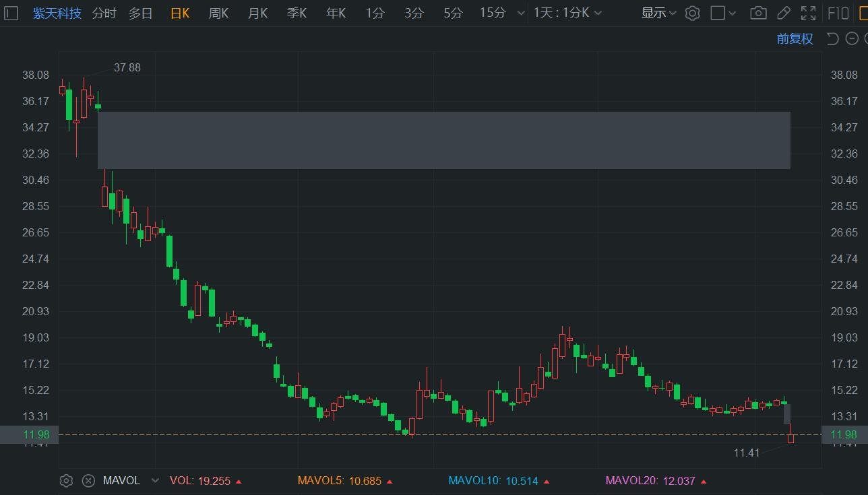868x495 pixels.
Task: Switch to 3分 minute chart
Action: pyautogui.click(x=414, y=13)
